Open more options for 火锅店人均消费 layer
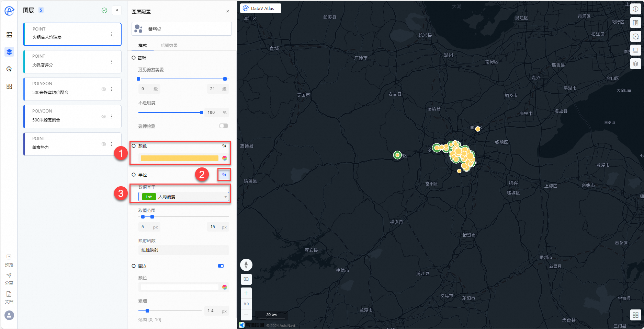Image resolution: width=644 pixels, height=329 pixels. tap(111, 34)
